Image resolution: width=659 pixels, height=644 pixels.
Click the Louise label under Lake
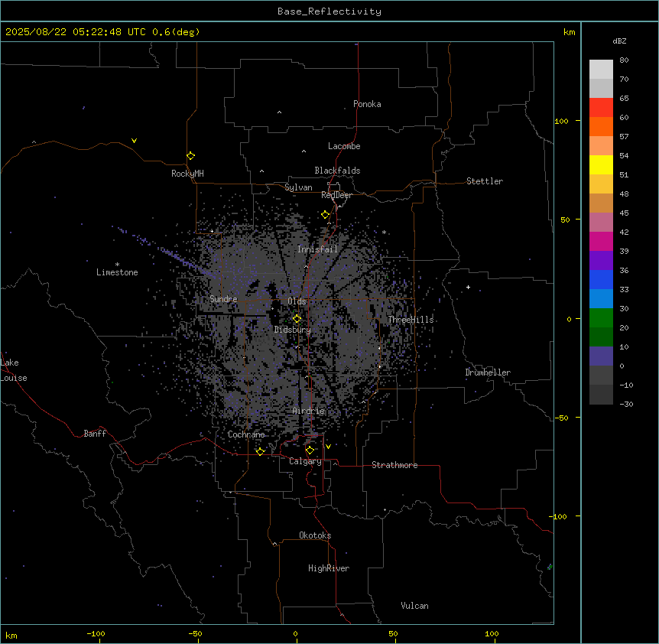pos(14,378)
